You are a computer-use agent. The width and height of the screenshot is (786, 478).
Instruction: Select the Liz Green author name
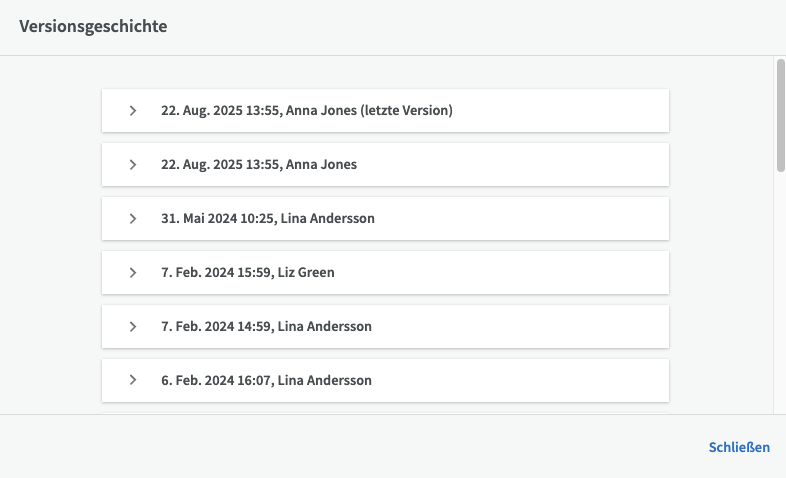[306, 273]
